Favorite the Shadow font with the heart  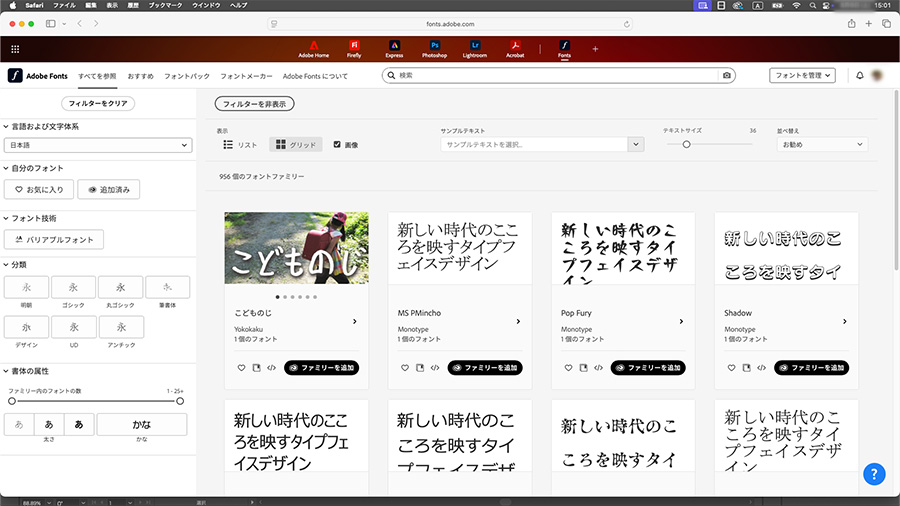731,368
